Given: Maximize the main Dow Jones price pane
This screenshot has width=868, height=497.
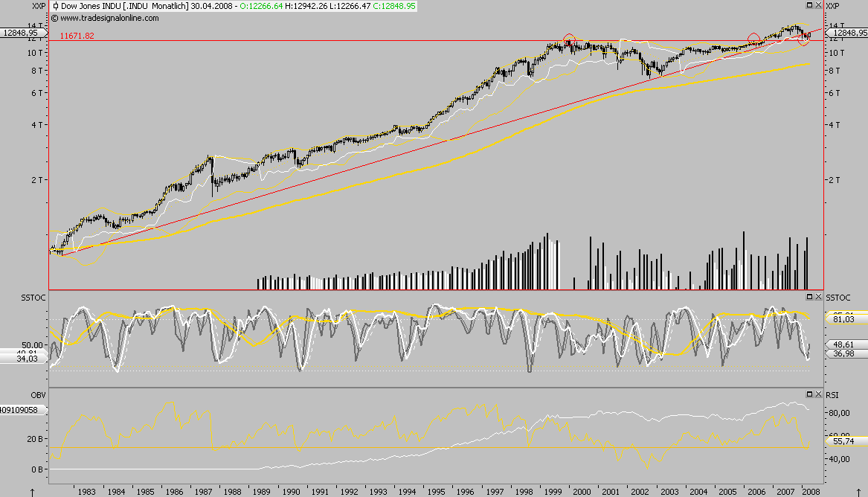Looking at the screenshot, I should (x=809, y=5).
